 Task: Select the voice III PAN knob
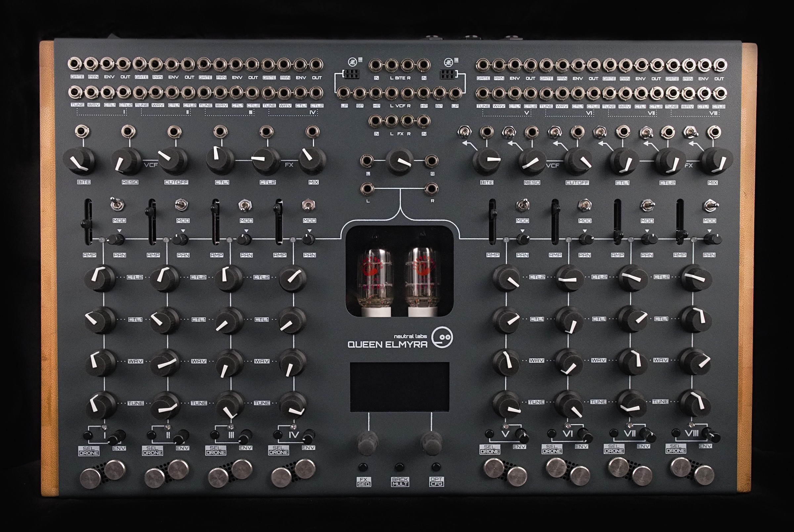point(243,239)
